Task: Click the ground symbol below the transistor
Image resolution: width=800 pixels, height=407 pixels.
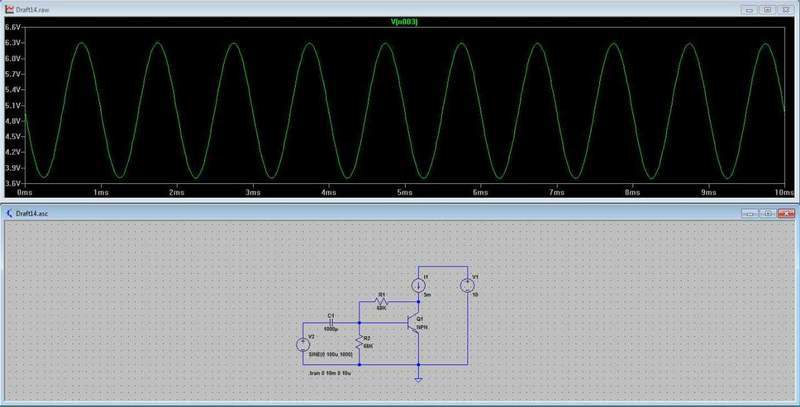Action: [418, 378]
